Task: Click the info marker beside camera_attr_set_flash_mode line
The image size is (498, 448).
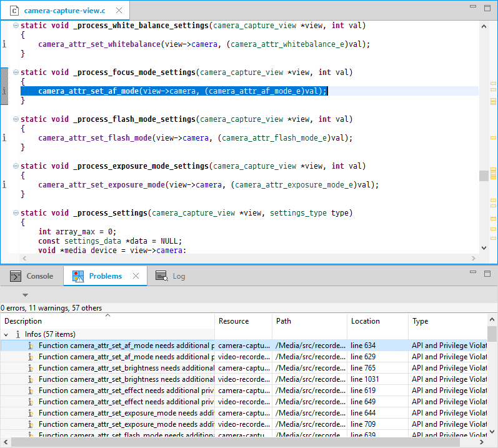Action: [4, 138]
